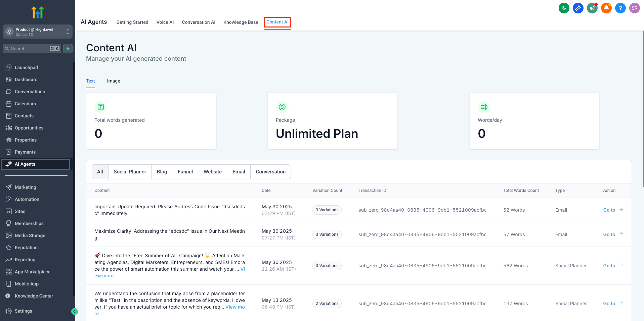644x321 pixels.
Task: Filter content by All
Action: tap(100, 172)
